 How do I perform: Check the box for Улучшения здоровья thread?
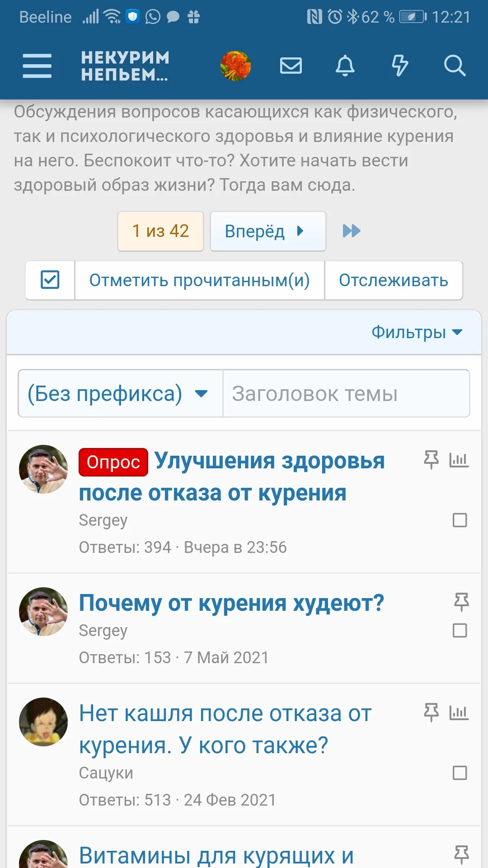(x=460, y=520)
